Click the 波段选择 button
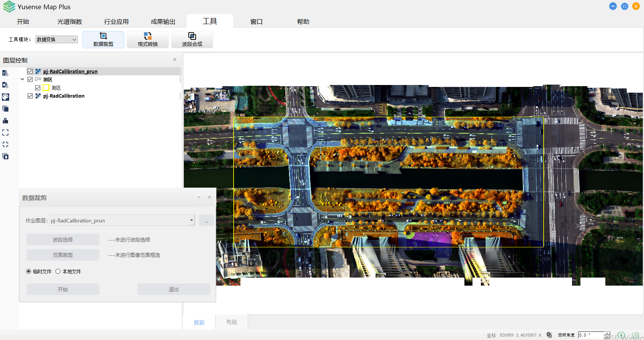The width and height of the screenshot is (644, 340). (63, 240)
